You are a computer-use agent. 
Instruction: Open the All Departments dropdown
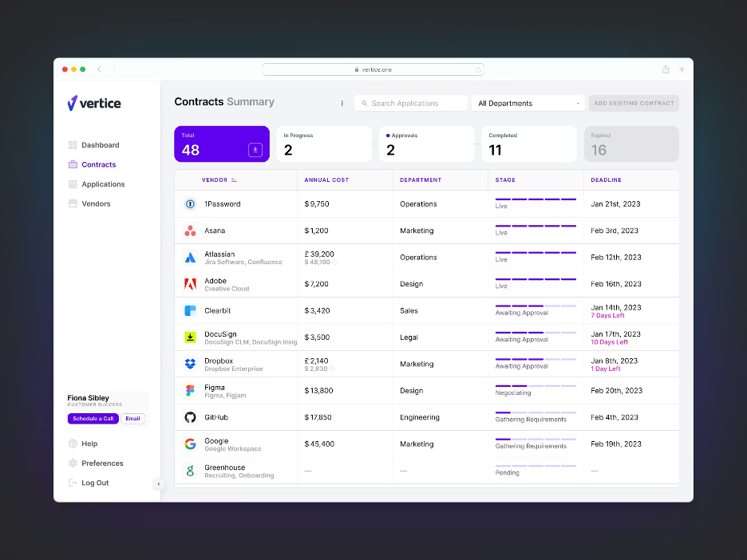point(528,103)
